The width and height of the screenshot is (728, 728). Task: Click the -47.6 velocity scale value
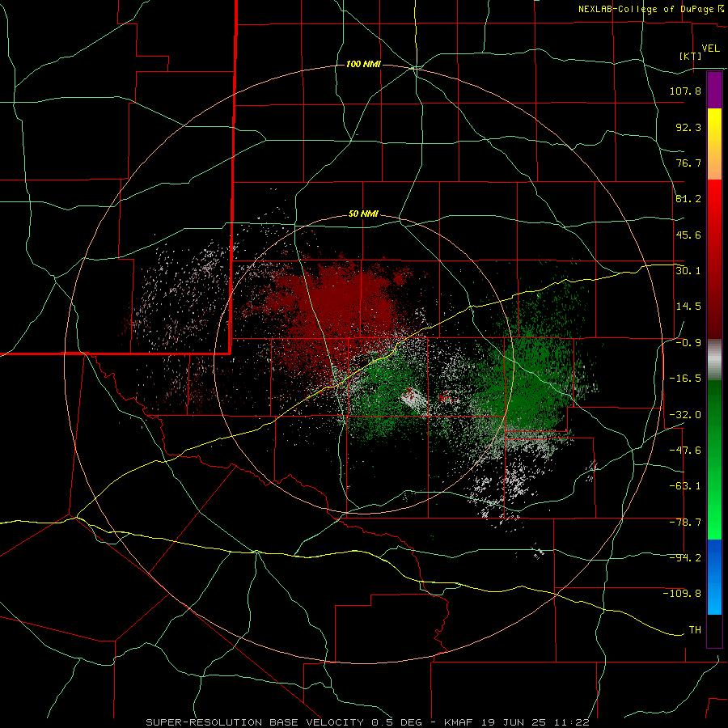[x=685, y=451]
